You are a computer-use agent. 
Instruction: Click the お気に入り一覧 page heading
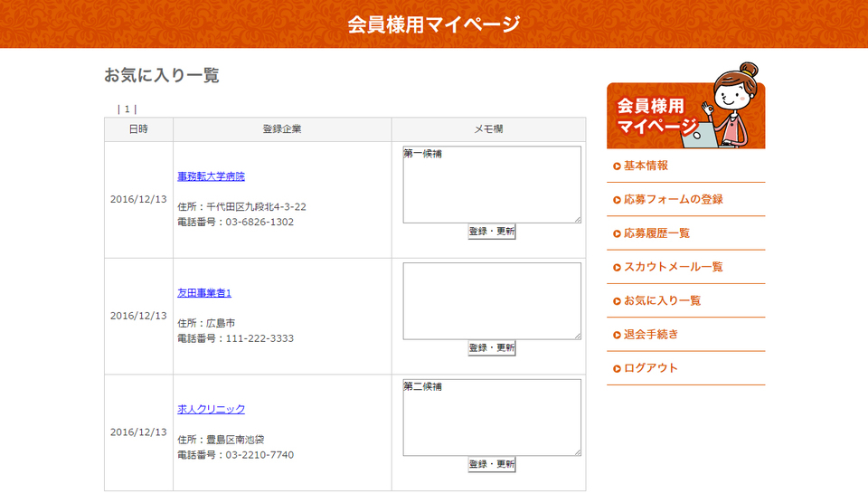click(162, 75)
